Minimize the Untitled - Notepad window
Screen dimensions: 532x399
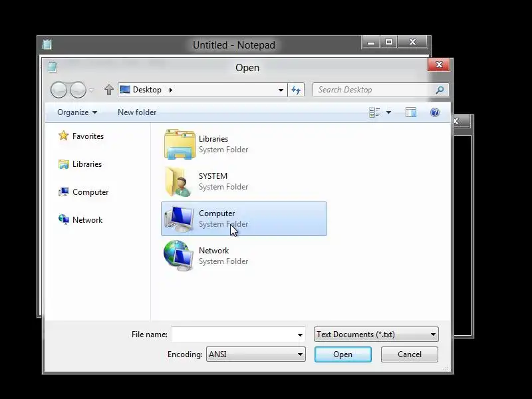click(371, 43)
